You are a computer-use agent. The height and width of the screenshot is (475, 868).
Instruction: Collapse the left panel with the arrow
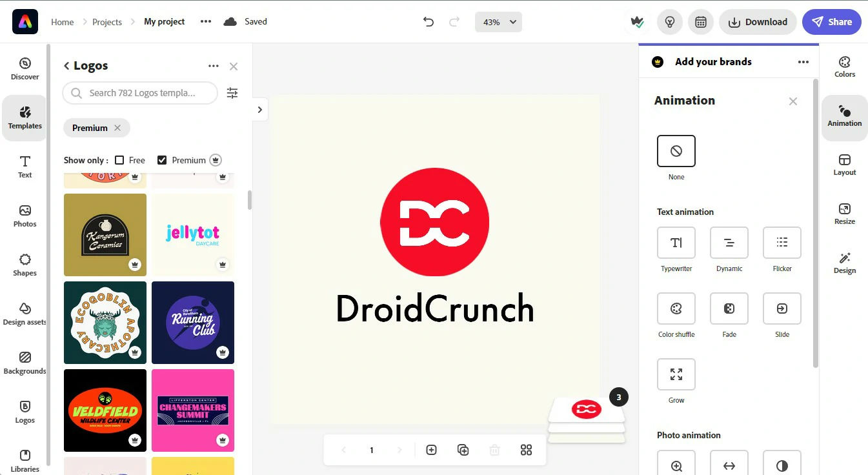(260, 110)
